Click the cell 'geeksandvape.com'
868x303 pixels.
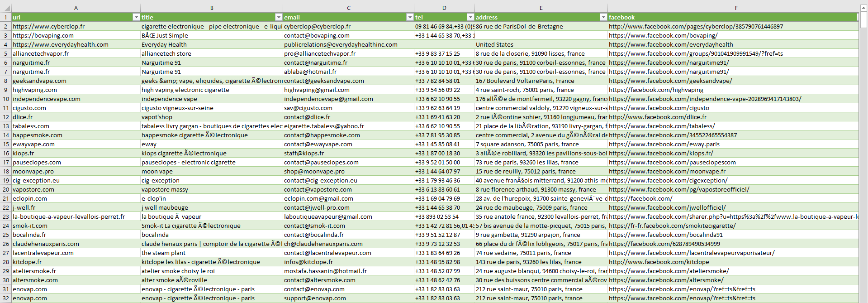(x=76, y=81)
